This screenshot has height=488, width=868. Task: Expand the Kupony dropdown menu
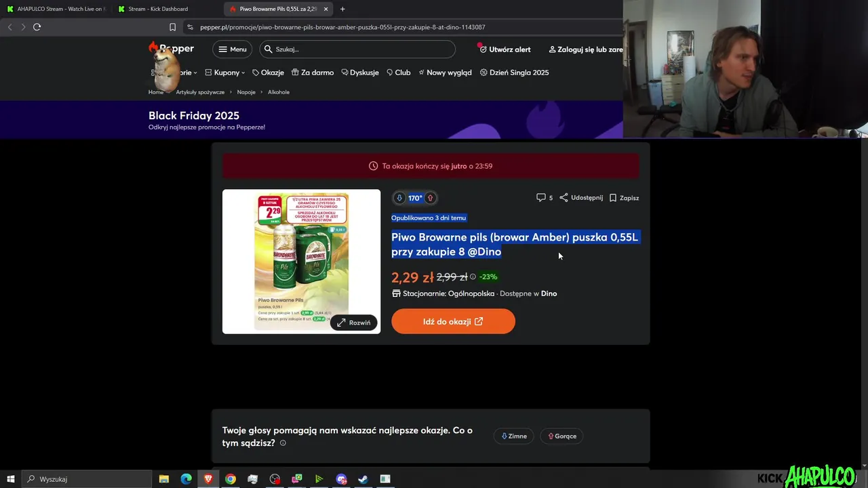pos(224,73)
